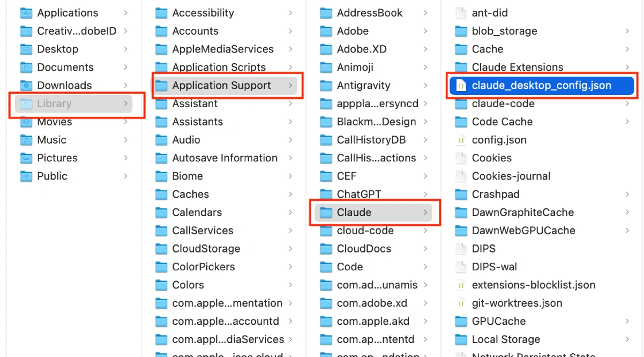This screenshot has width=644, height=357.
Task: Select the com.apple...accountd folder name
Action: [x=226, y=321]
